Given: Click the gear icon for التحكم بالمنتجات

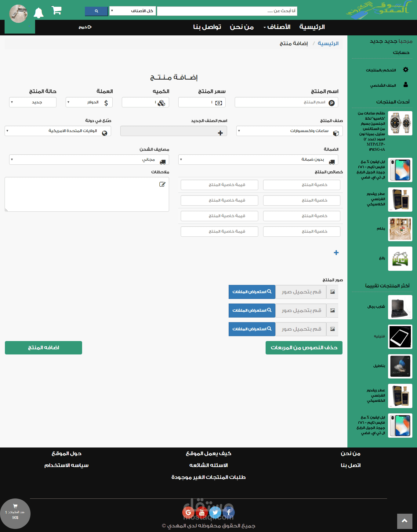Looking at the screenshot, I should pos(406,70).
